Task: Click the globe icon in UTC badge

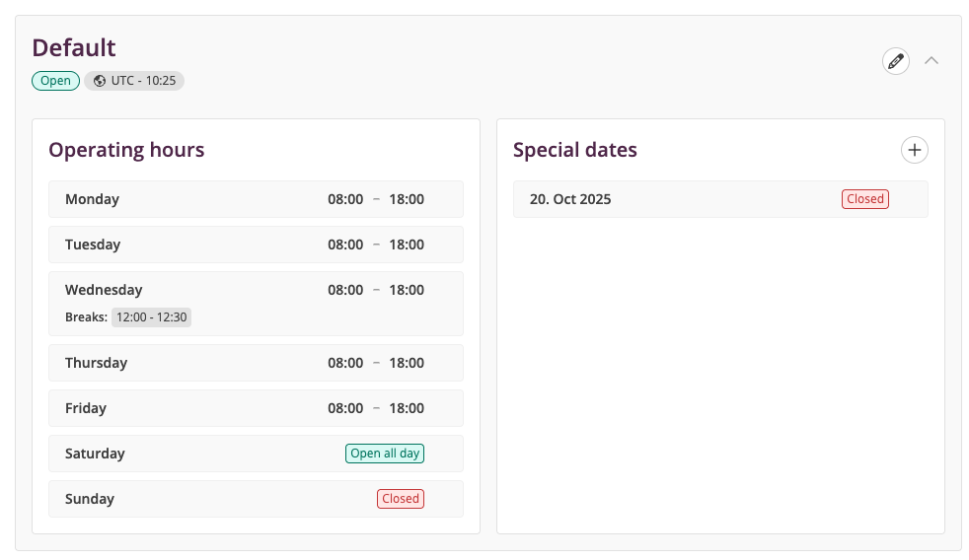Action: tap(99, 81)
